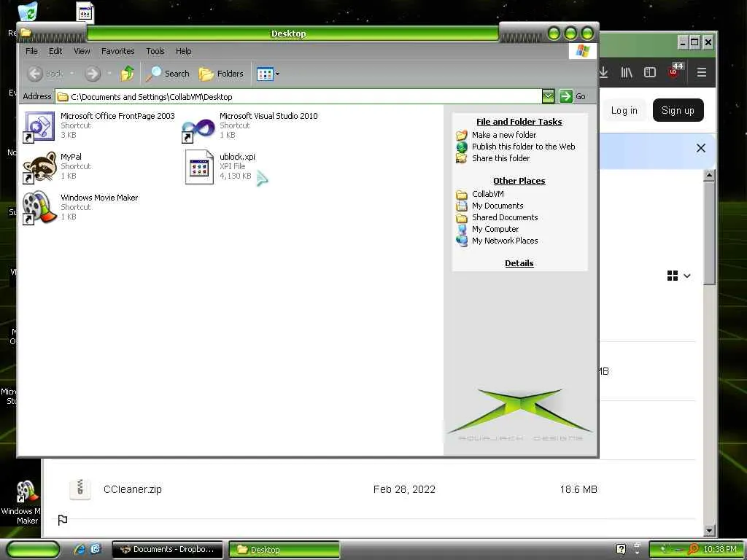
Task: Open Shared Documents under Other Places
Action: pos(505,217)
